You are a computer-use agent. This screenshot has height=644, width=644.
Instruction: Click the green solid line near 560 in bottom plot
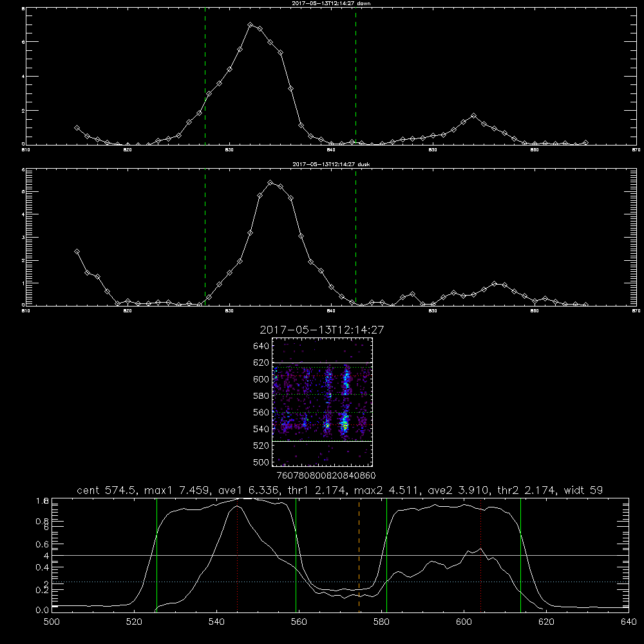click(296, 555)
